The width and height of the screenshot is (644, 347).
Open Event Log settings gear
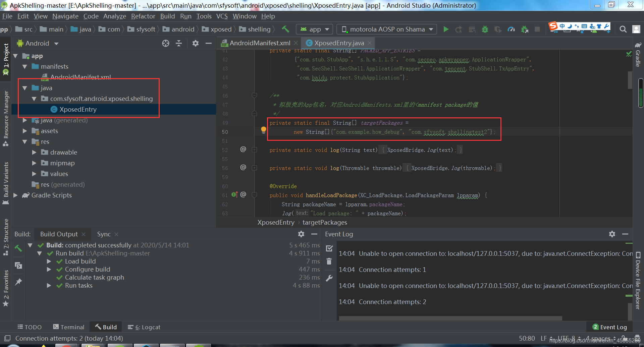612,234
